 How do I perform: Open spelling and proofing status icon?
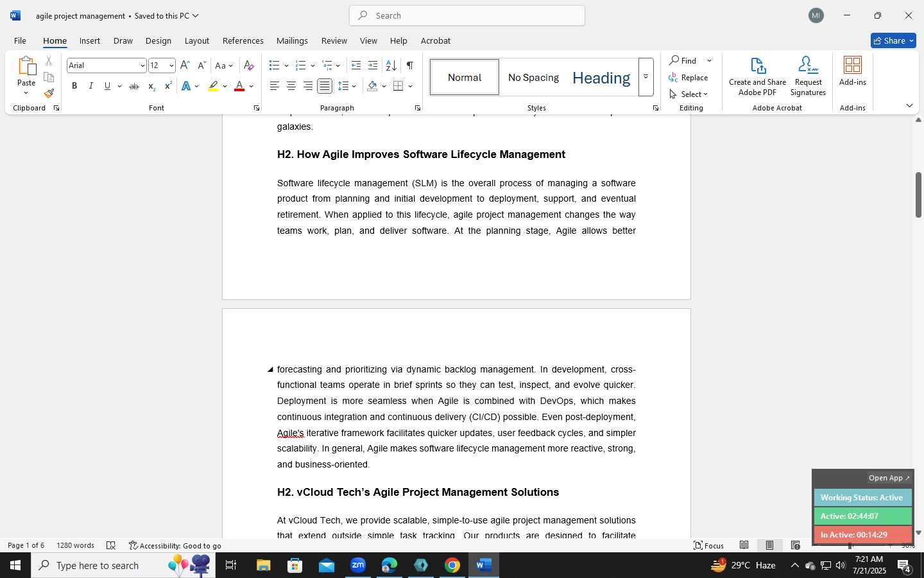(x=111, y=545)
